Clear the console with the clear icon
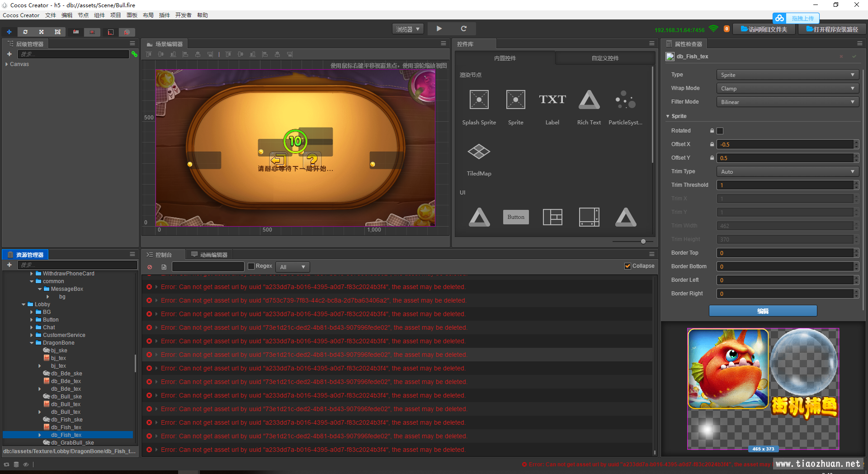 coord(150,267)
